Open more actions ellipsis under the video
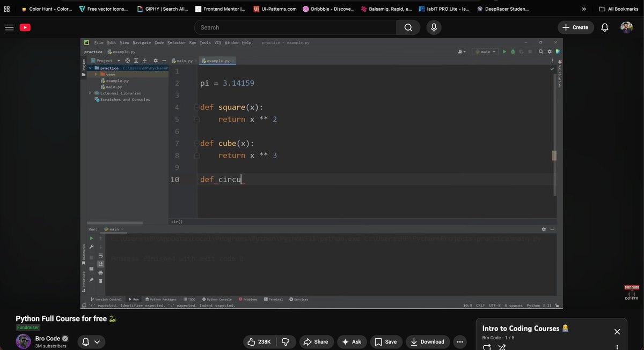Viewport: 644px width, 350px height. tap(459, 341)
